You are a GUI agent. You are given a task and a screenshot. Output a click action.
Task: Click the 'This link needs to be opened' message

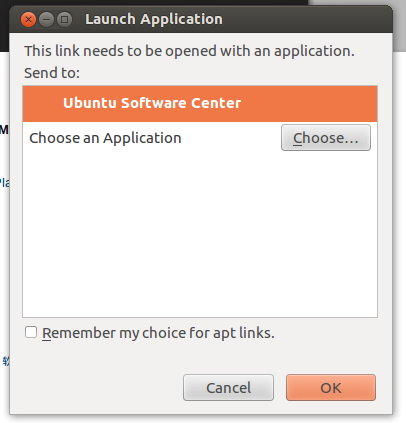click(x=189, y=51)
